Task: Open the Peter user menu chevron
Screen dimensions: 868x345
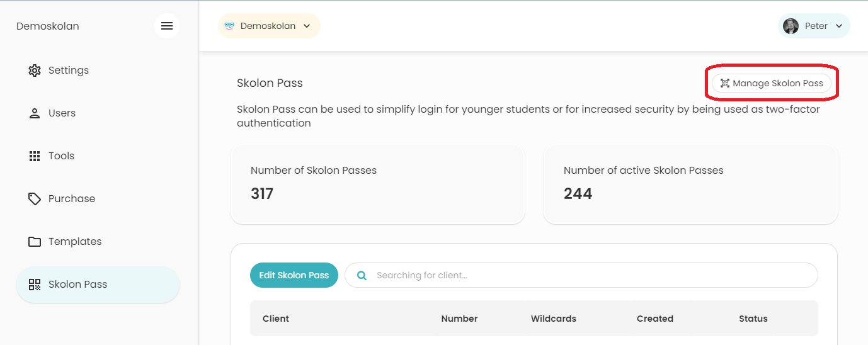Action: click(x=839, y=26)
